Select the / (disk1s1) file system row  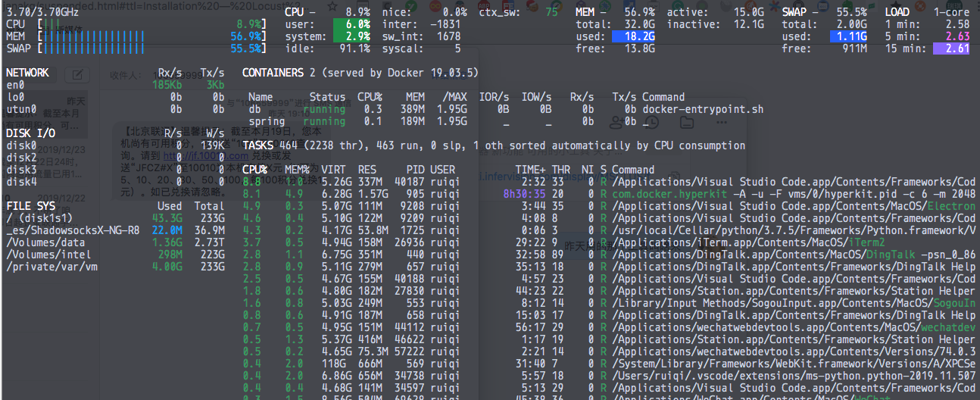click(115, 218)
